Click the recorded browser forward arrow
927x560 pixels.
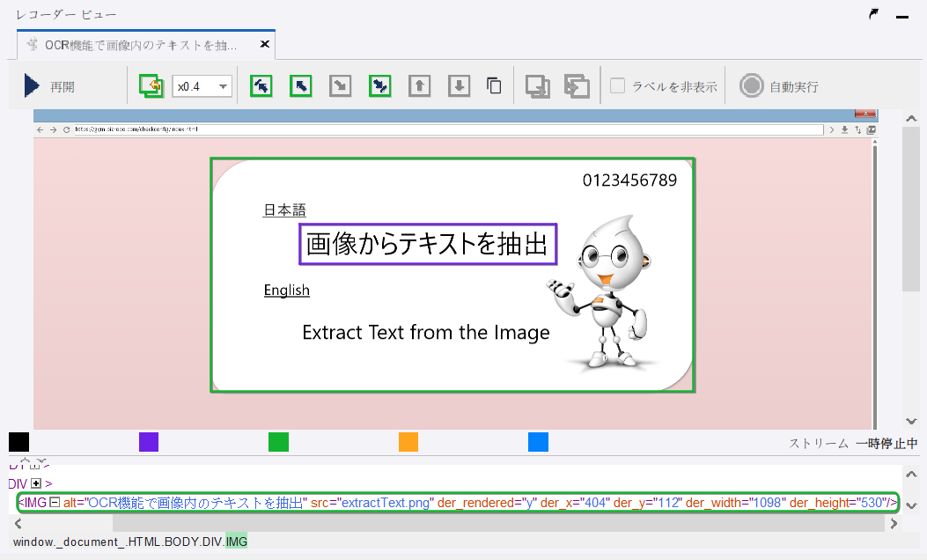[x=53, y=129]
